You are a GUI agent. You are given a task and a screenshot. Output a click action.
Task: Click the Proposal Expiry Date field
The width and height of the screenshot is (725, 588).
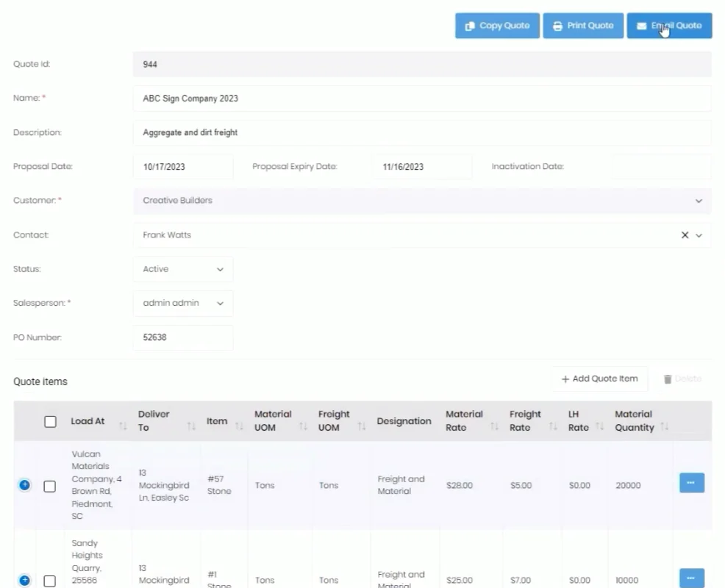coord(421,167)
